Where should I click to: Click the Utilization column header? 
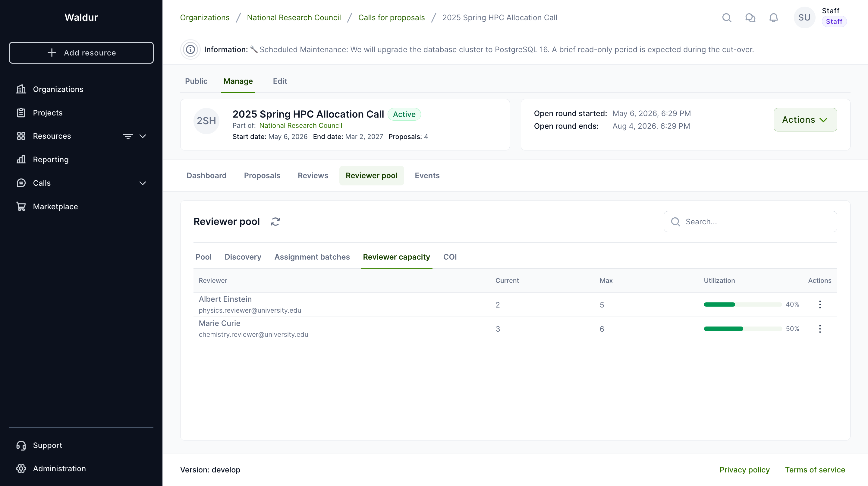[719, 280]
